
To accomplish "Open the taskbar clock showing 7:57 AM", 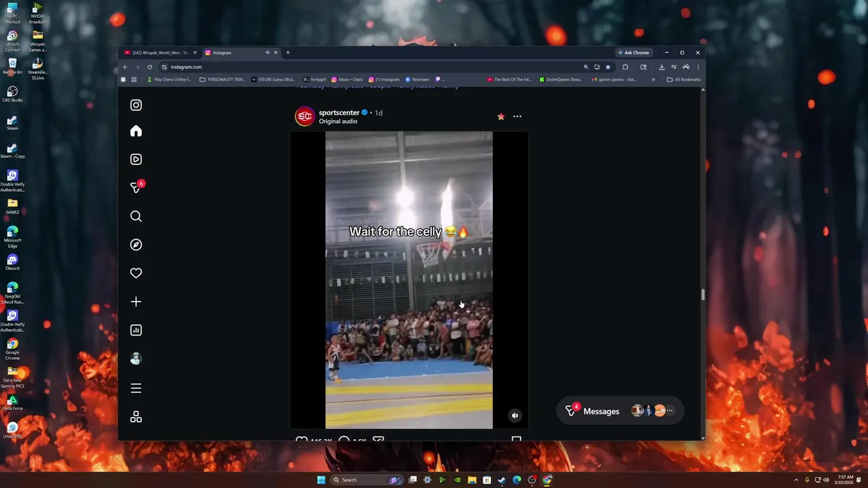I will point(845,480).
